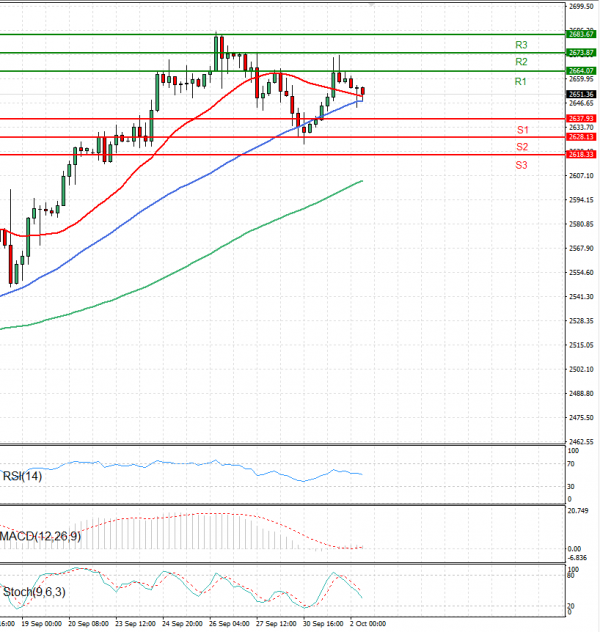Click the 27 Sep 12:00 time label
Image resolution: width=600 pixels, height=632 pixels.
pos(276,624)
